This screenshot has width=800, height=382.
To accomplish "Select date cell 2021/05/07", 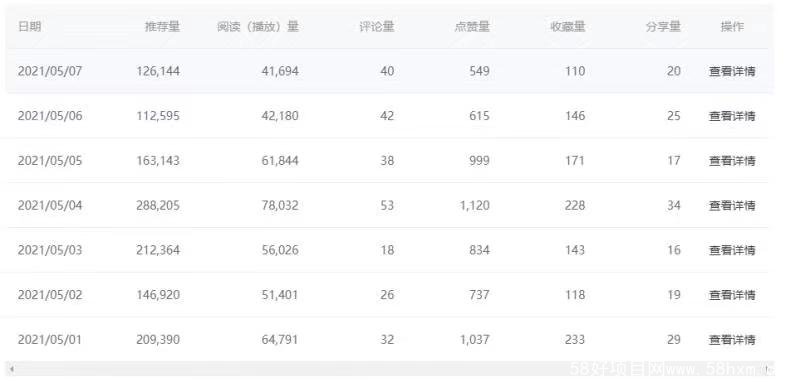I will (x=49, y=71).
